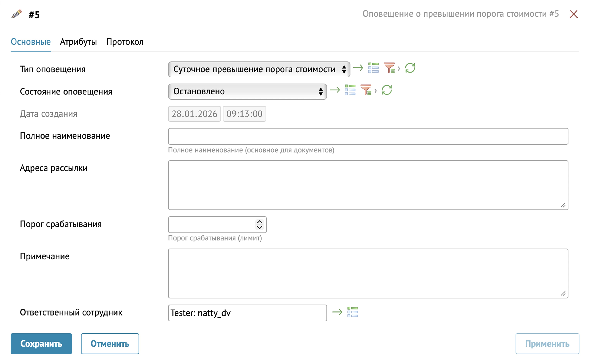Refresh Состояние оповещения list with green arrows icon

click(386, 90)
